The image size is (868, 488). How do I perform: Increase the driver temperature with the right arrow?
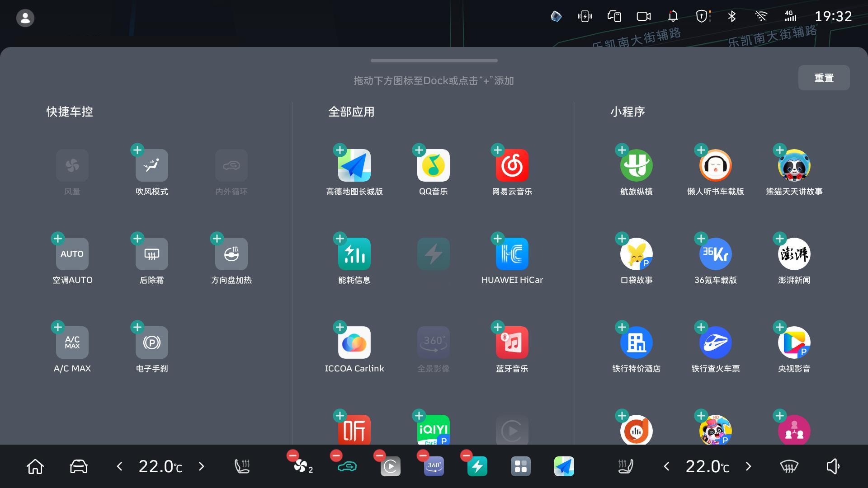pos(202,466)
